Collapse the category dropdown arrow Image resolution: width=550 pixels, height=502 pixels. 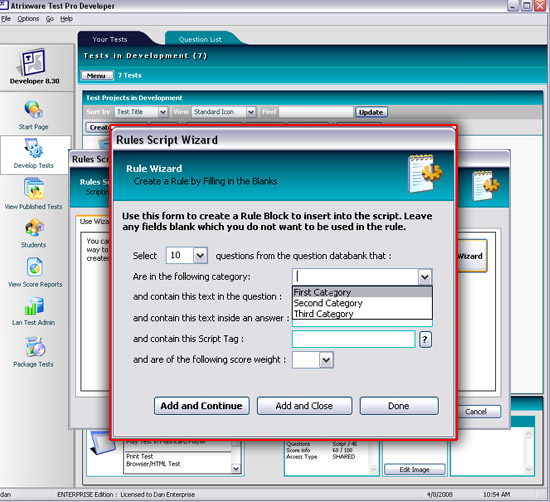coord(424,277)
